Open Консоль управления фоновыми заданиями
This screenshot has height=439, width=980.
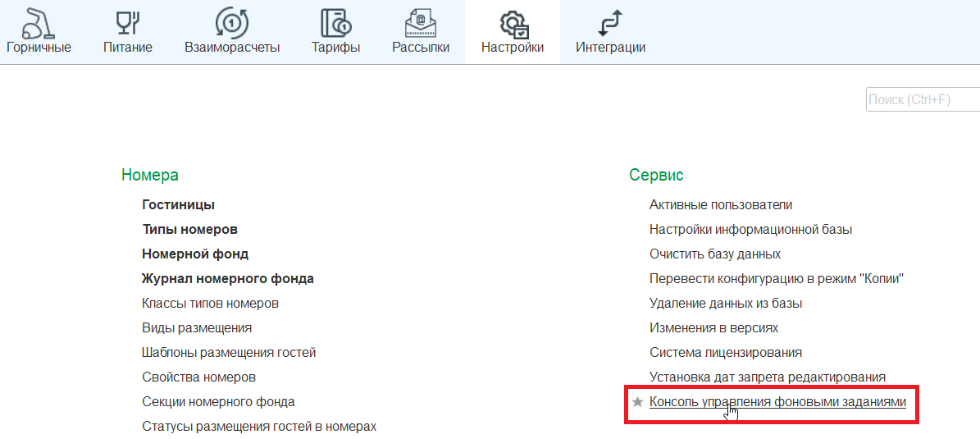(778, 402)
